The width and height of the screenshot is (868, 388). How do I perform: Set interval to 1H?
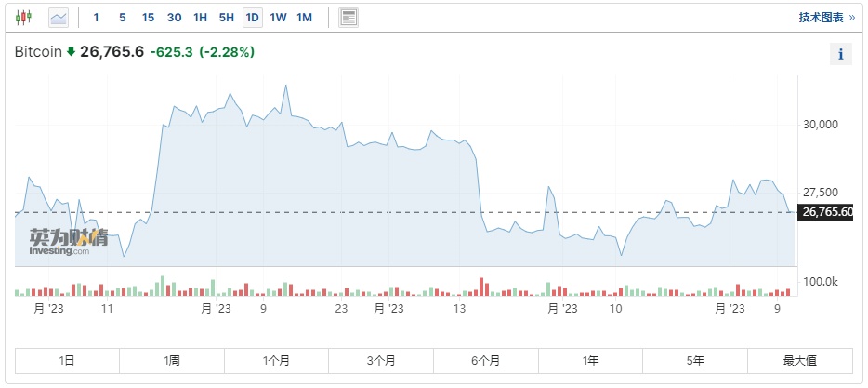(200, 18)
